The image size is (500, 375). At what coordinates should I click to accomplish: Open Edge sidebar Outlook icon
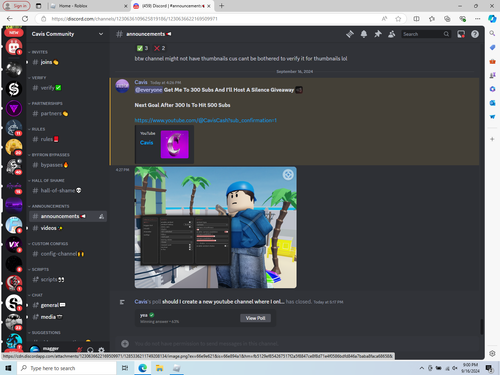[x=492, y=103]
